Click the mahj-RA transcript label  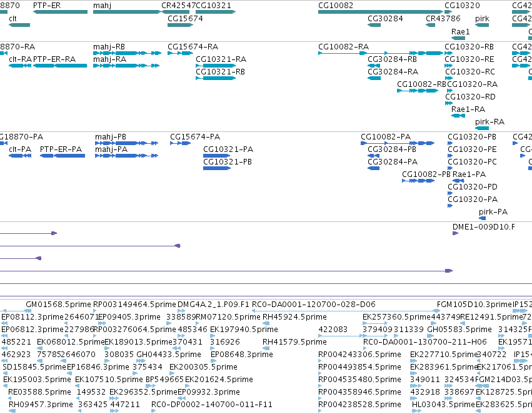pos(109,59)
